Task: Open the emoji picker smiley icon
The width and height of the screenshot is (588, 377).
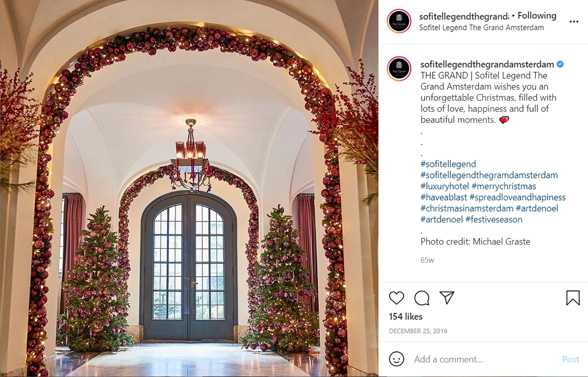Action: tap(396, 359)
